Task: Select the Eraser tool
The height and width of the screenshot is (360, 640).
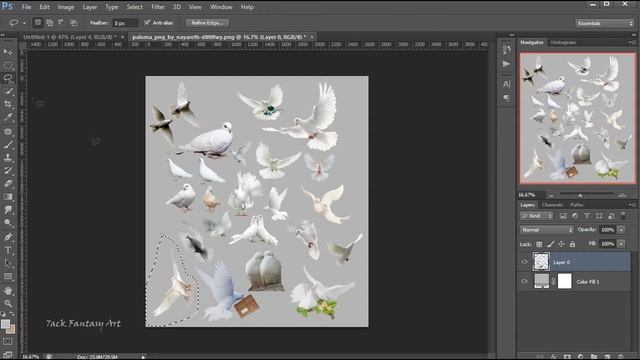Action: point(8,184)
